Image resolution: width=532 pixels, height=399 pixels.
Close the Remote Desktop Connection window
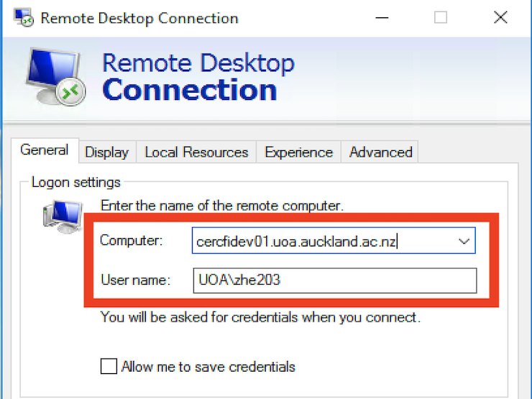click(500, 18)
